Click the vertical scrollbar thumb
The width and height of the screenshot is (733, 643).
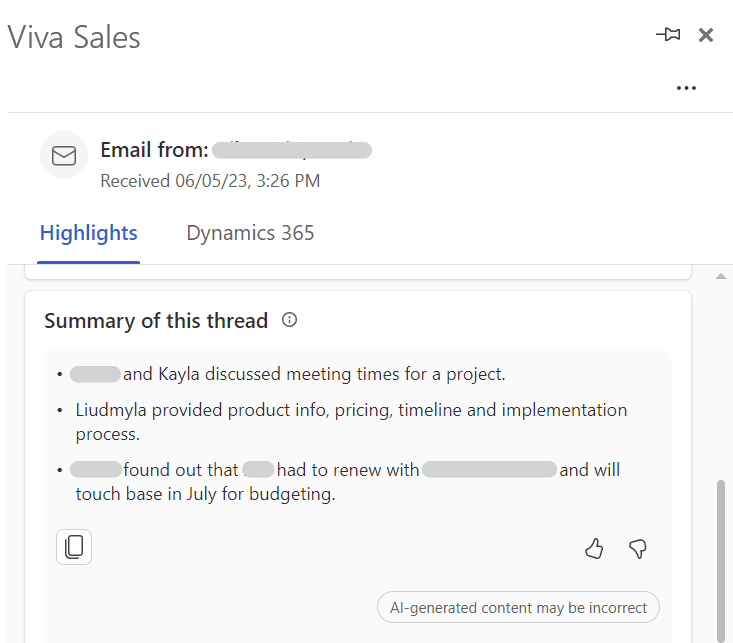(721, 560)
